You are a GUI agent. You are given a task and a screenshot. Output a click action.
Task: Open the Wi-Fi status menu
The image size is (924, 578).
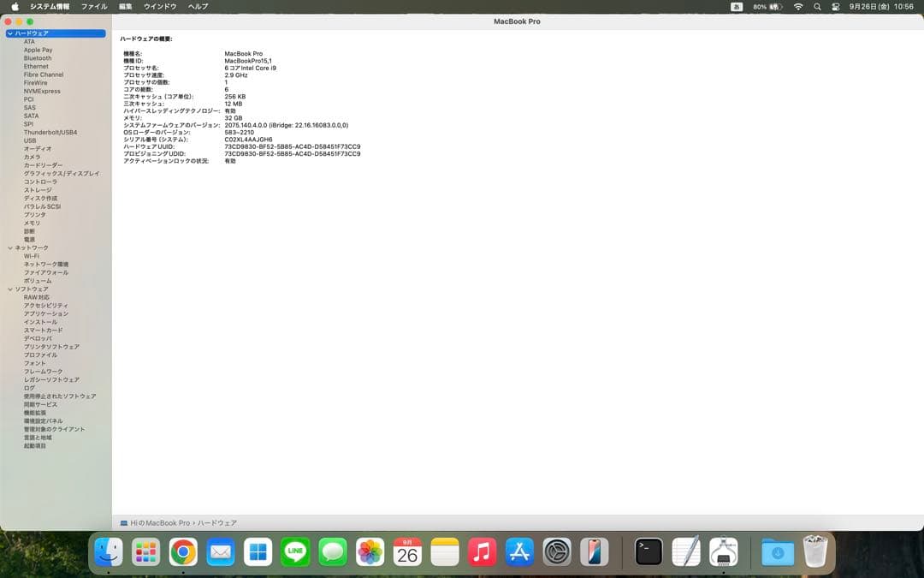point(798,6)
